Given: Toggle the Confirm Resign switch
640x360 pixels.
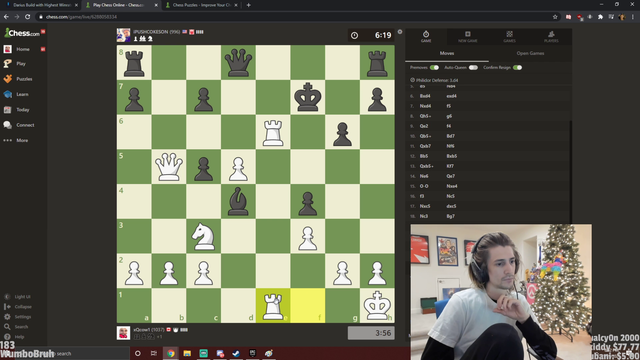Looking at the screenshot, I should pyautogui.click(x=518, y=67).
